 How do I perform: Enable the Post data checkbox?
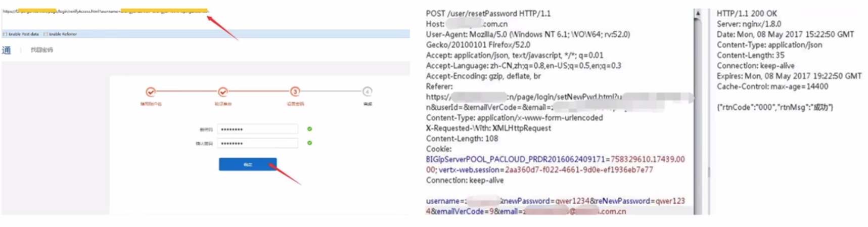(5, 34)
